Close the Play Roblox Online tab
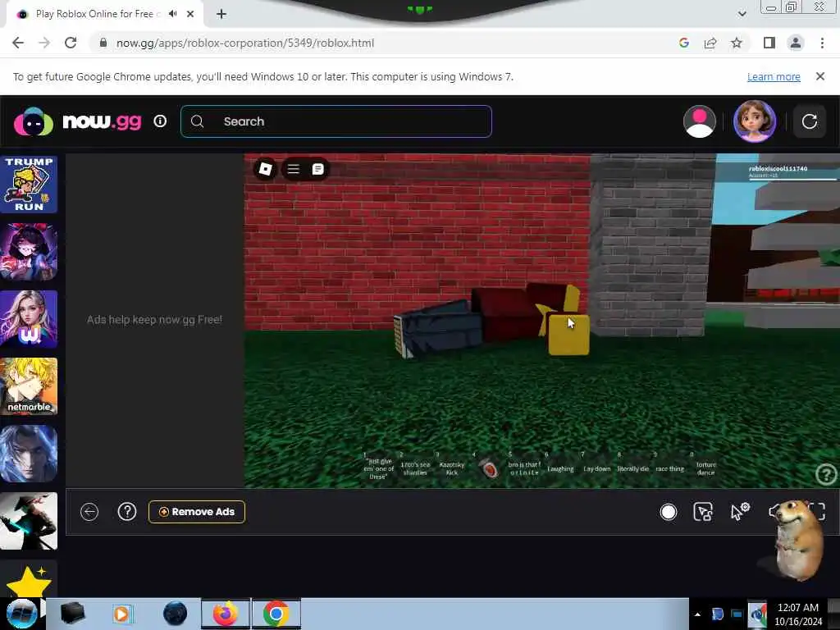The width and height of the screenshot is (840, 630). pyautogui.click(x=190, y=14)
